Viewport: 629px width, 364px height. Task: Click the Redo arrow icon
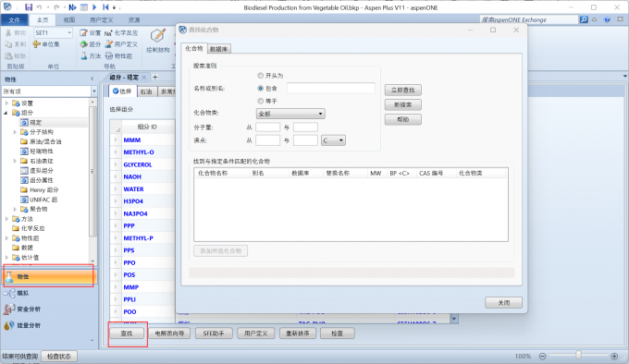click(56, 7)
